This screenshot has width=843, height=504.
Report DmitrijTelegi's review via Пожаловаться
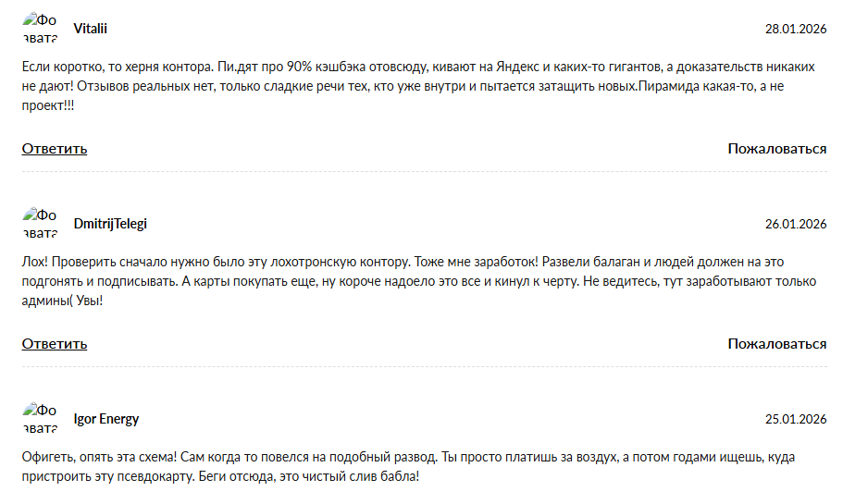[x=776, y=343]
